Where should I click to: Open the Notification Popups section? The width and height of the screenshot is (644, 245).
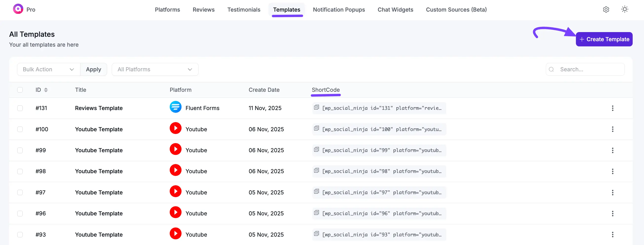(339, 10)
